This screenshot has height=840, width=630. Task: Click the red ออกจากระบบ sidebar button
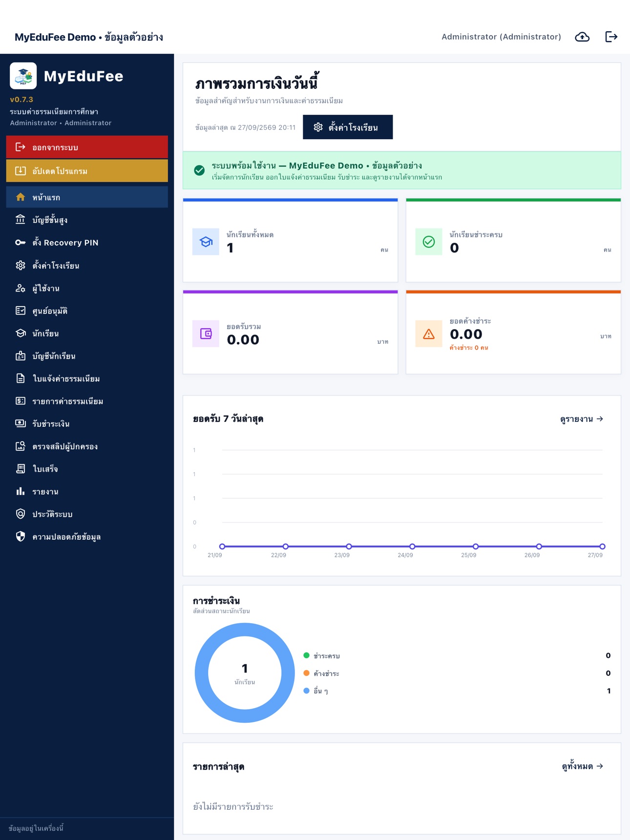coord(87,147)
